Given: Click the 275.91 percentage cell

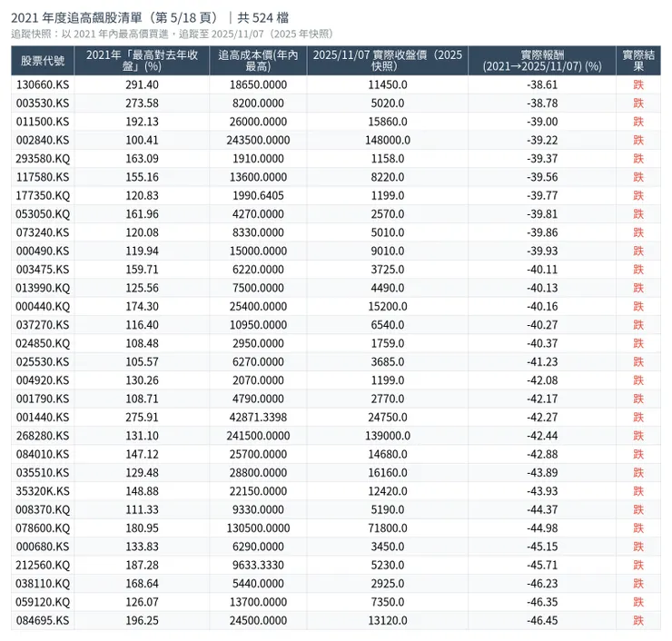Looking at the screenshot, I should point(142,418).
